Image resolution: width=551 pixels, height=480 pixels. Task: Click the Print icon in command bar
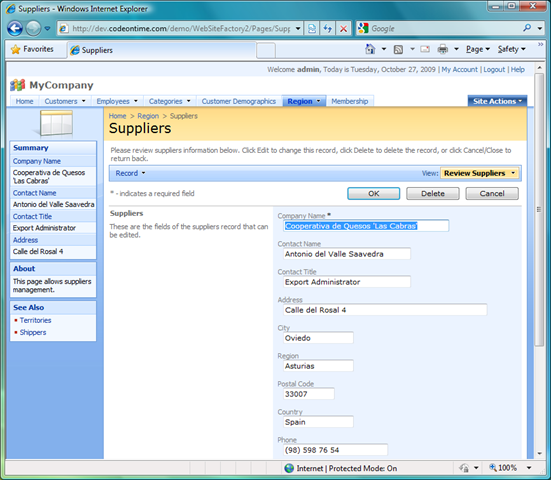[x=442, y=49]
